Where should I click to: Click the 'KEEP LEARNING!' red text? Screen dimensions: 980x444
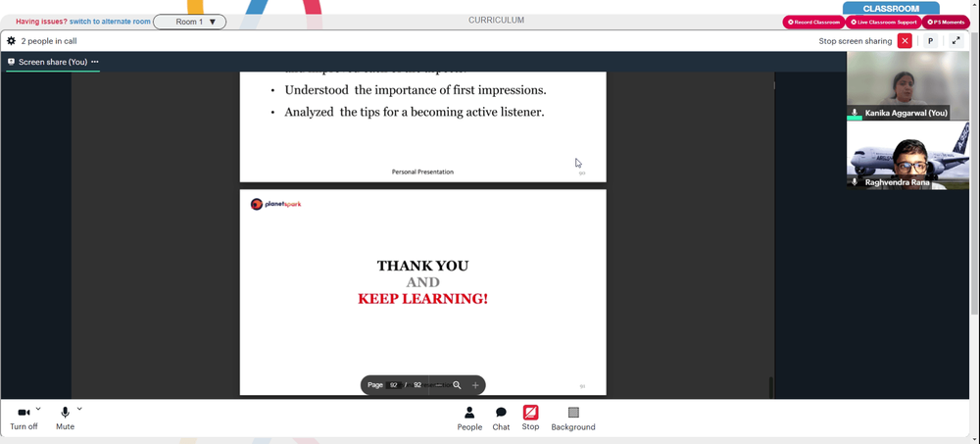[x=422, y=299]
